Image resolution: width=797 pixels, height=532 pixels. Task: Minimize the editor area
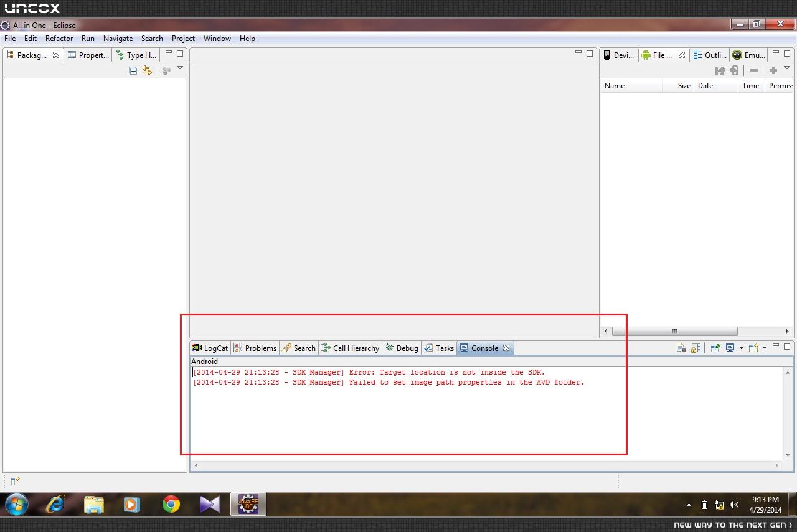(x=578, y=53)
